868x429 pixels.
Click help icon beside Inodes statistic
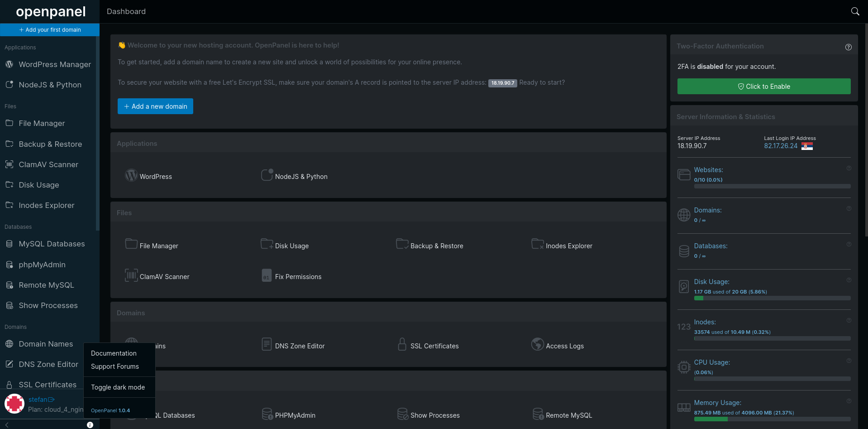849,320
